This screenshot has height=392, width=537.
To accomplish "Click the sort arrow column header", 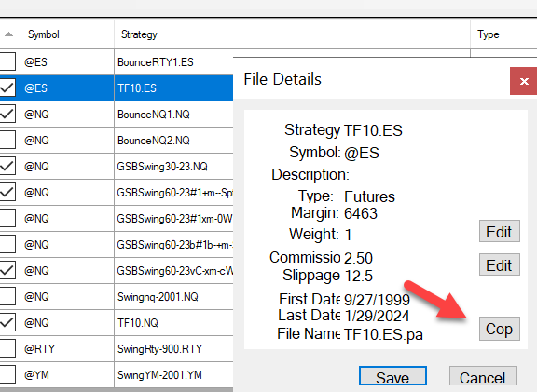I will (x=9, y=34).
